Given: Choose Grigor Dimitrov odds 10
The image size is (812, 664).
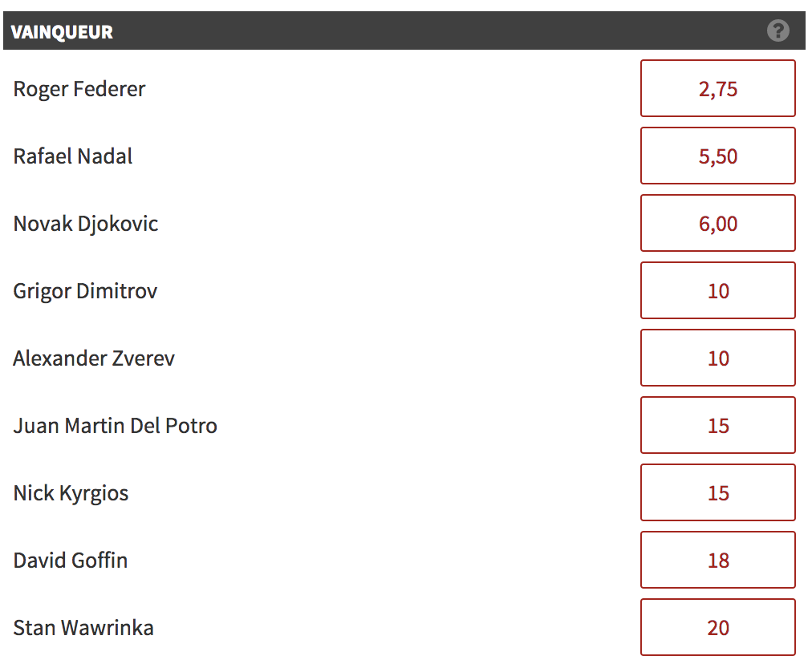Looking at the screenshot, I should [718, 290].
